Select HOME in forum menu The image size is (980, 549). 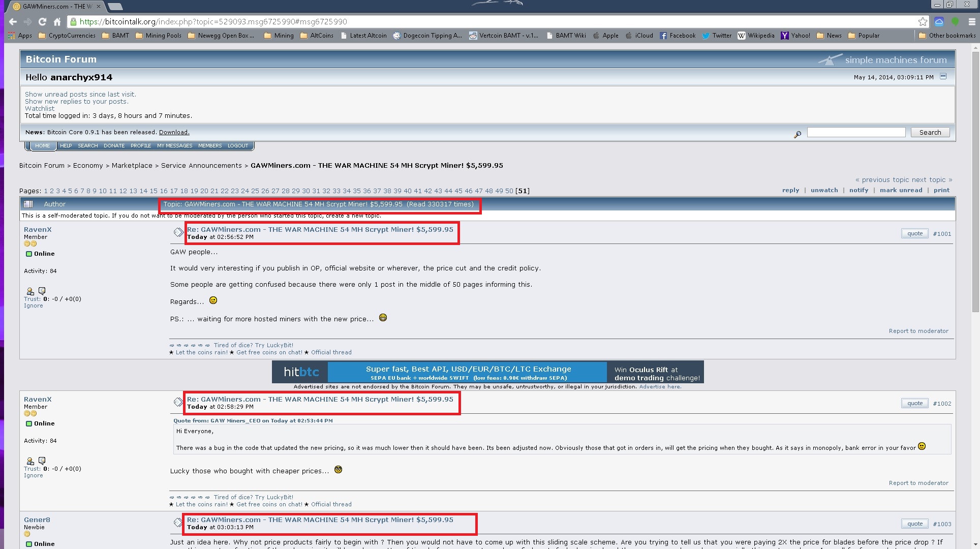pos(43,146)
